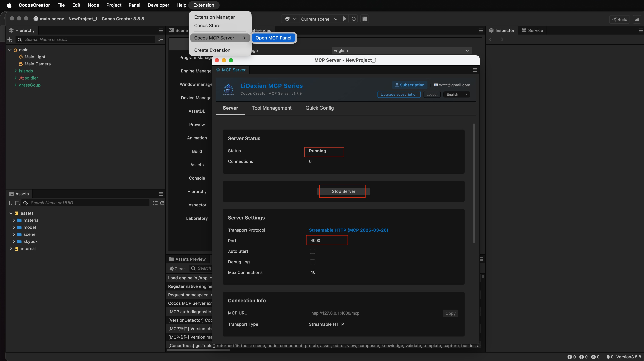Open the Inspector panel hamburger menu
This screenshot has height=361, width=644.
640,30
